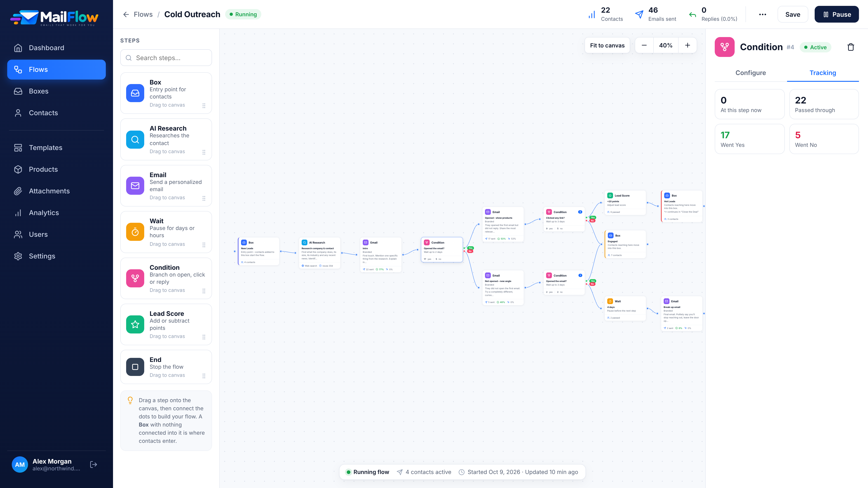
Task: Delete the condition with the trash icon
Action: (x=850, y=47)
